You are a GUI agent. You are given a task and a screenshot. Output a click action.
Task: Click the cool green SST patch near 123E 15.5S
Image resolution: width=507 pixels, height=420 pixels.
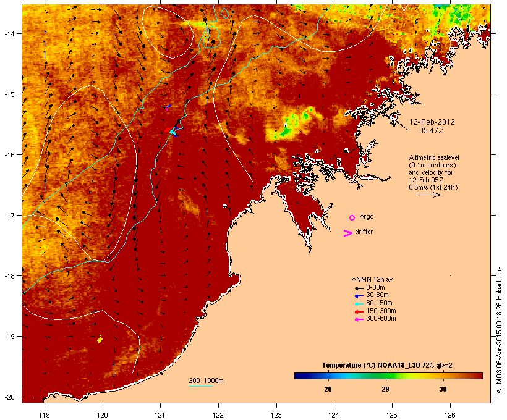[292, 124]
